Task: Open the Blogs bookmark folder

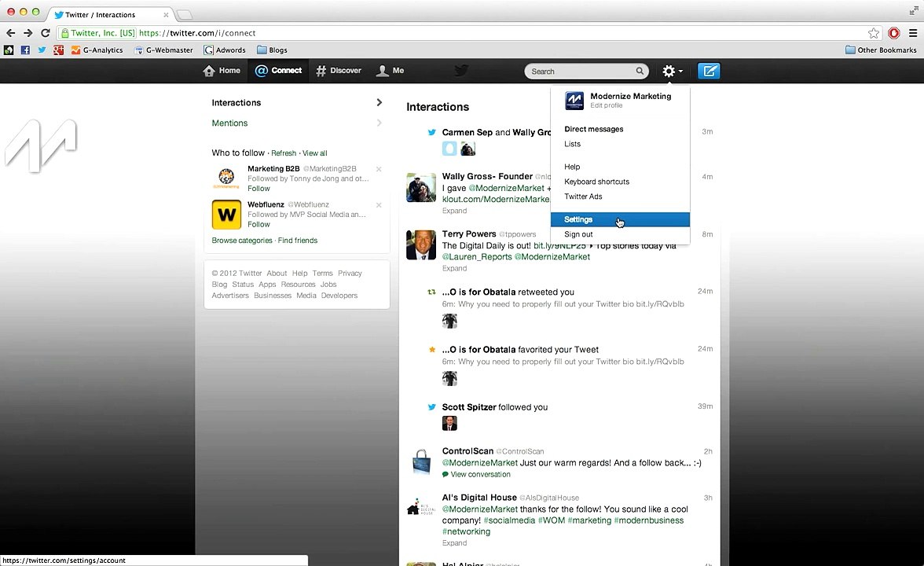Action: 272,50
